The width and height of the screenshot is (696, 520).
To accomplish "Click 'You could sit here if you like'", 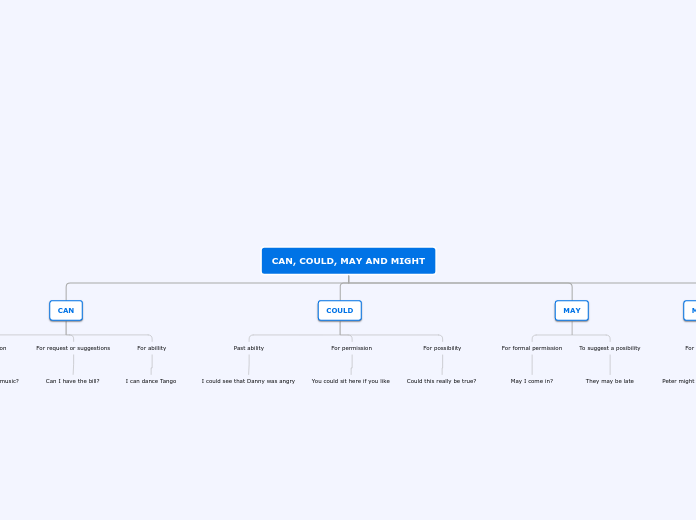I will click(x=351, y=381).
